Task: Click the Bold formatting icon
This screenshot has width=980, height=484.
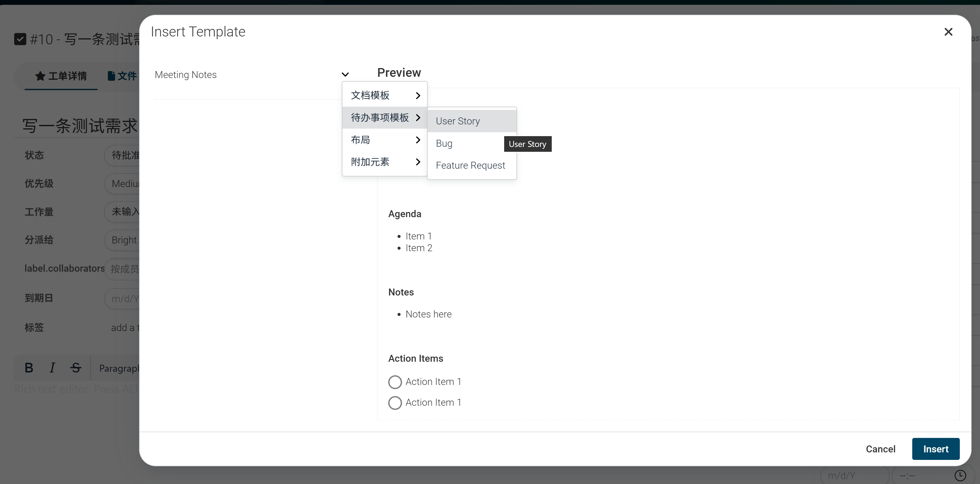Action: pyautogui.click(x=29, y=367)
